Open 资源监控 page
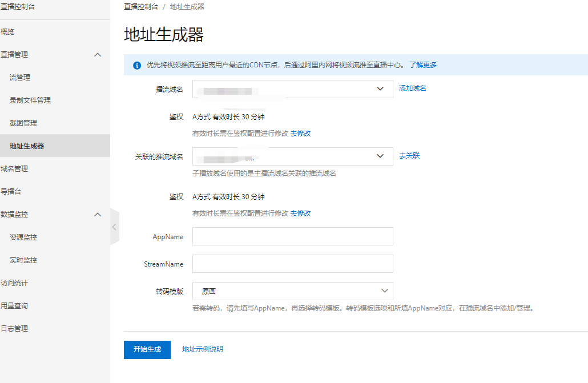The height and width of the screenshot is (383, 588). pyautogui.click(x=23, y=237)
